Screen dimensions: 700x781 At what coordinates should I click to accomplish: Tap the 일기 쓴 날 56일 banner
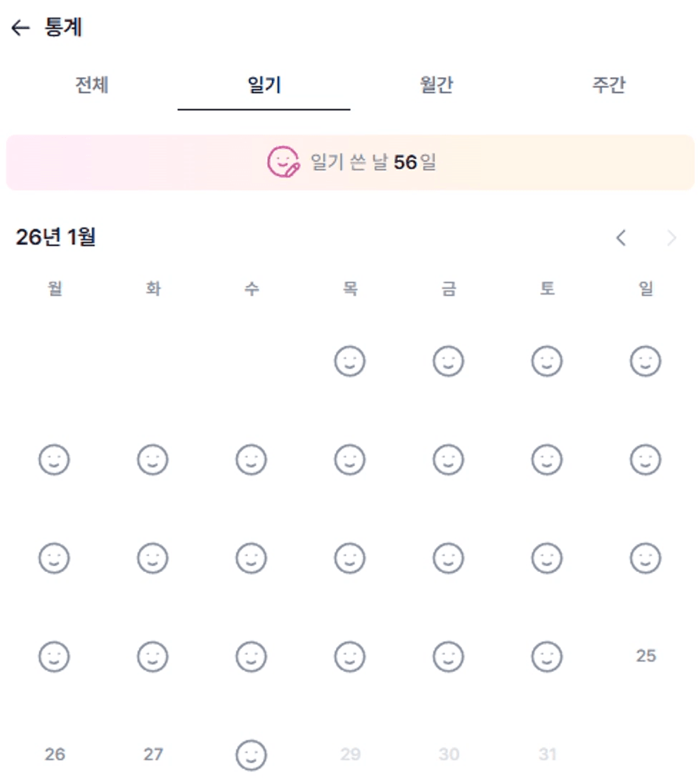click(350, 162)
